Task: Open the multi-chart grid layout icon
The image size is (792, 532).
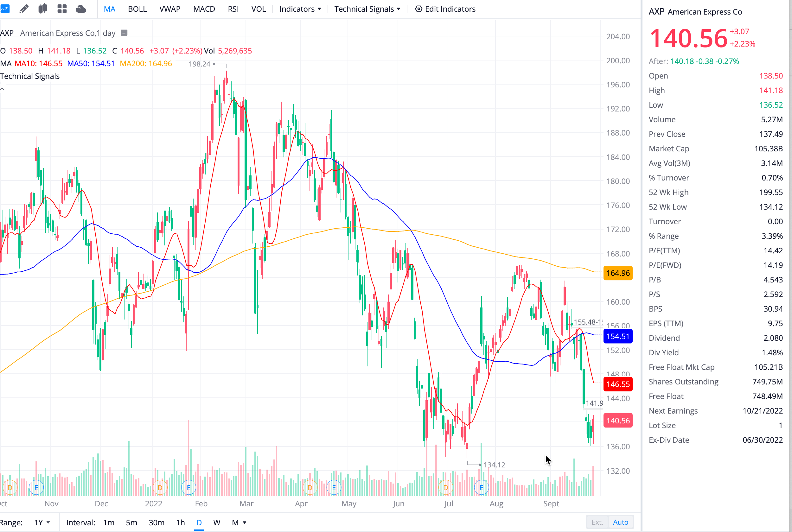Action: coord(62,9)
